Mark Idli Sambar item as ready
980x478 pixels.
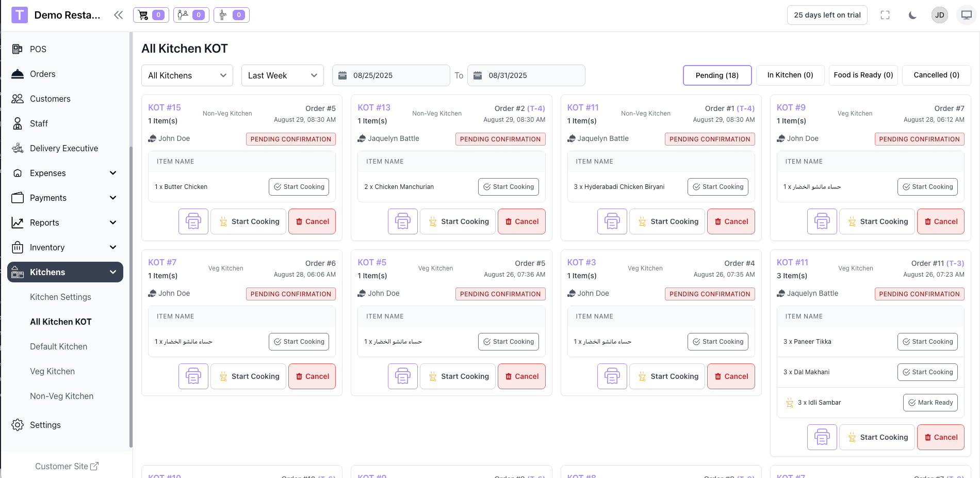[x=930, y=403]
